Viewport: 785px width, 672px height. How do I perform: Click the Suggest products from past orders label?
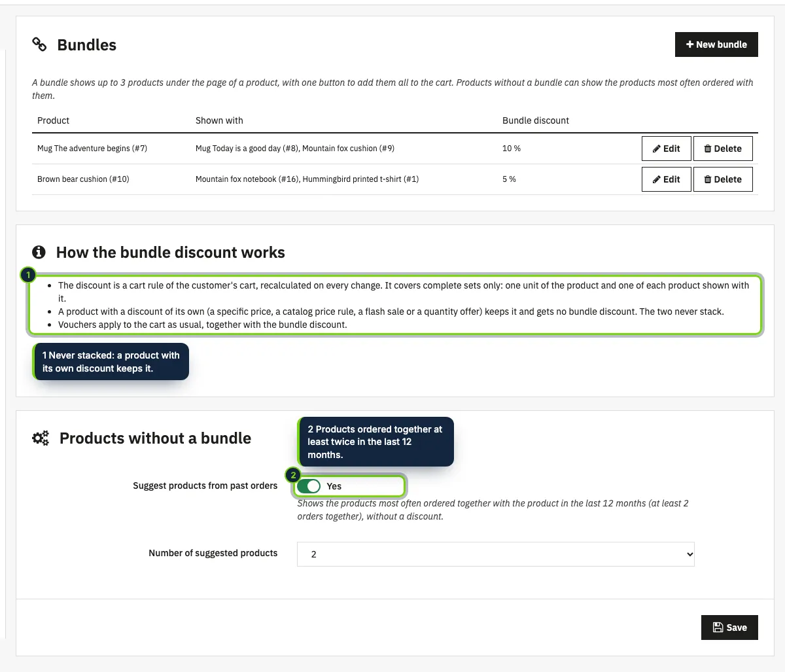(205, 486)
